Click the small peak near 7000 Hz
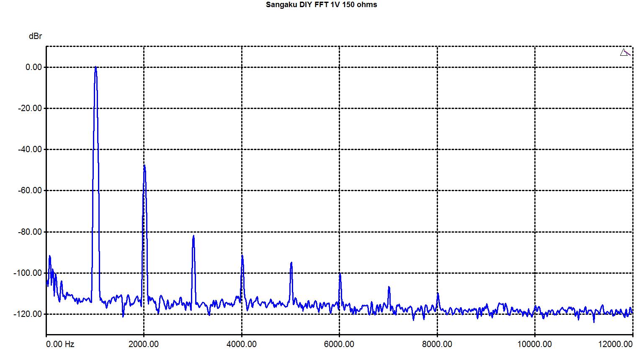Screen dimensions: 644x363 389,287
